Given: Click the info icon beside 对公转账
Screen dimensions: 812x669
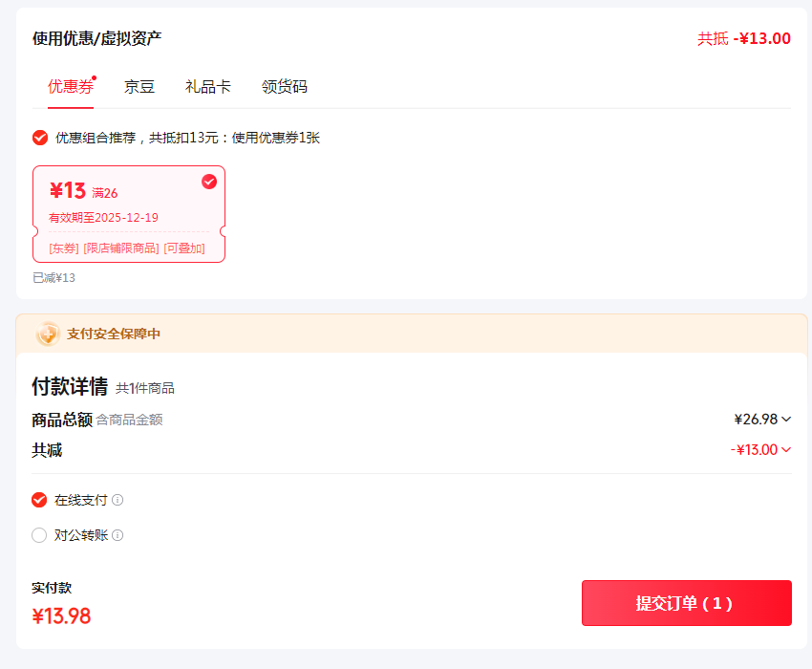Looking at the screenshot, I should click(118, 535).
